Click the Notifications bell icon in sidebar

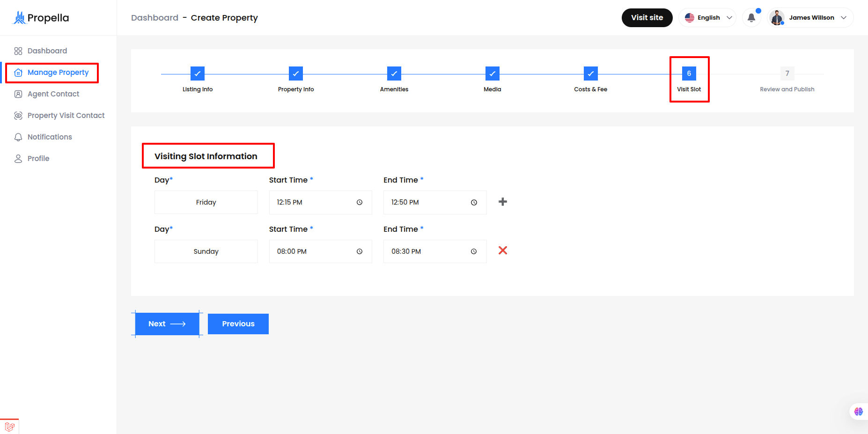[x=18, y=137]
